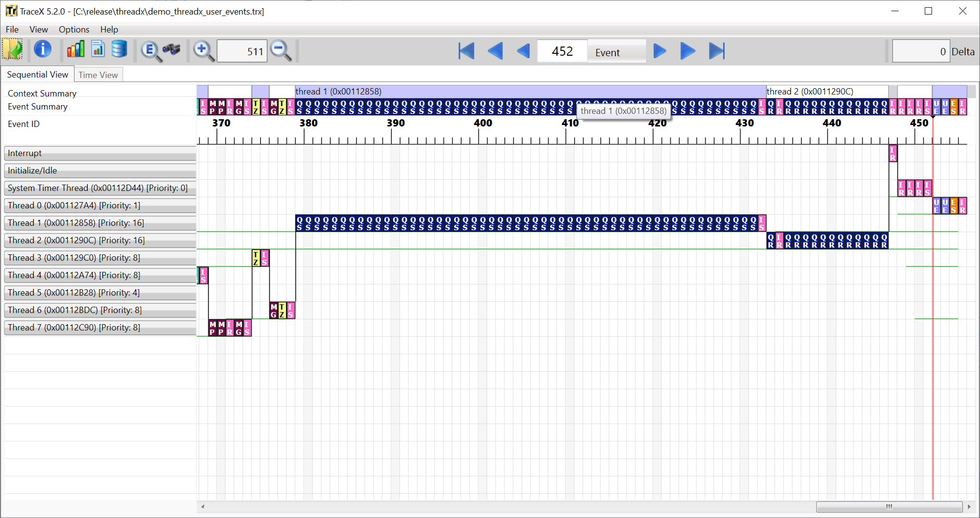Click the binoculars find icon
This screenshot has width=980, height=518.
(x=173, y=50)
